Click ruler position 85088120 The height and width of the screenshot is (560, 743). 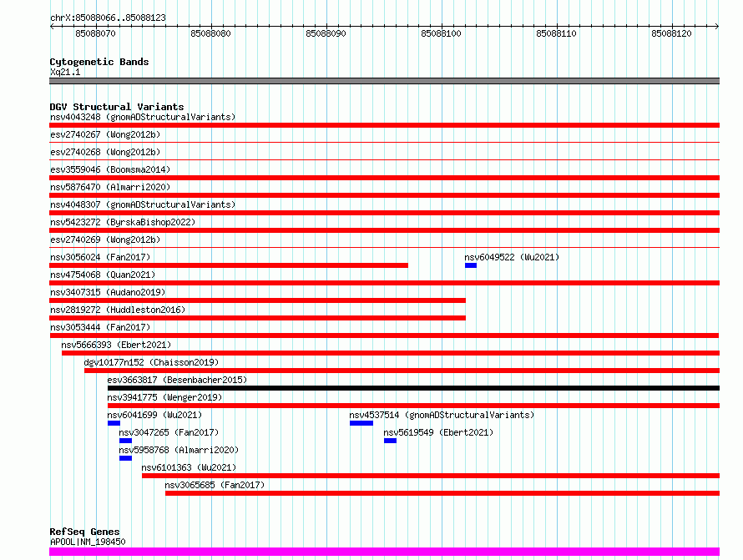(x=671, y=33)
